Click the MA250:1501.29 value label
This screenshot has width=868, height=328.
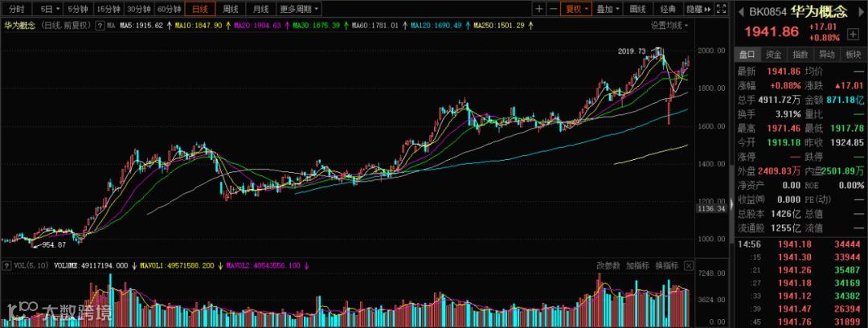499,26
